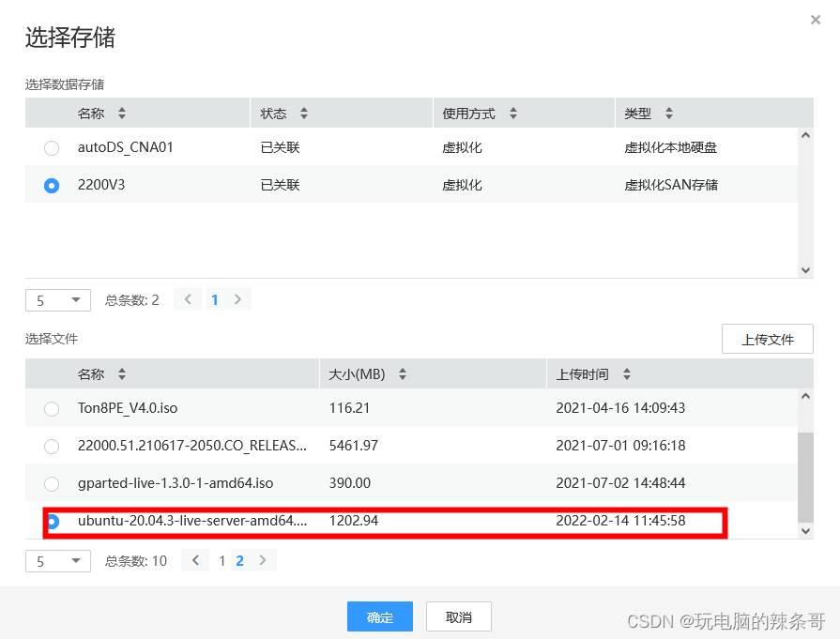
Task: Sort file list by 大小(MB) icon
Action: tap(402, 374)
